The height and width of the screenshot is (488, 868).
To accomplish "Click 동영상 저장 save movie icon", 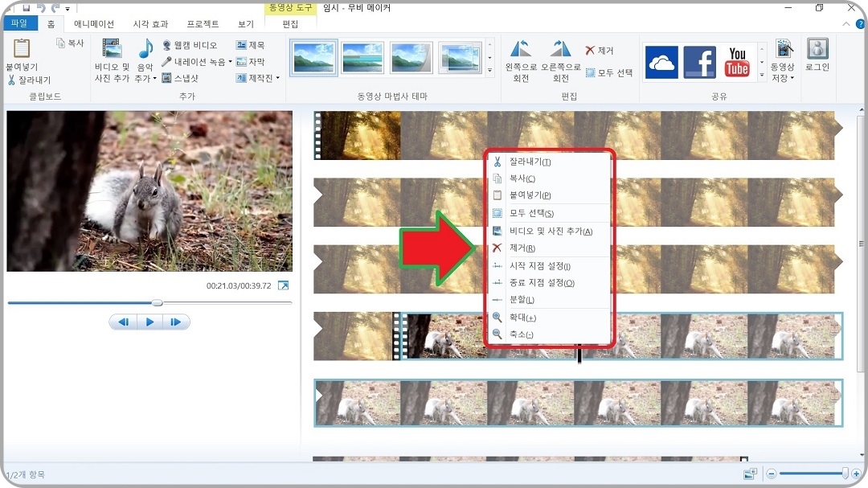I will click(x=784, y=50).
